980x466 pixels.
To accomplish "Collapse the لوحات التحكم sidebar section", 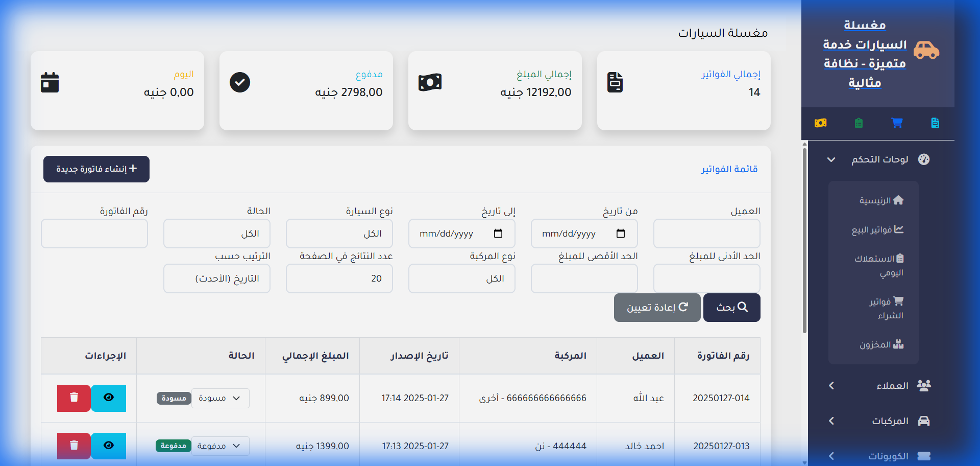I will pos(880,159).
